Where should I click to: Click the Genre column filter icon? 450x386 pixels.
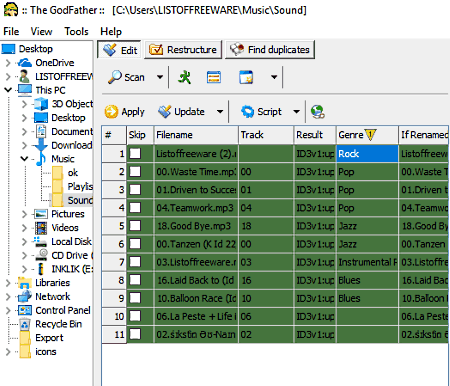[370, 135]
